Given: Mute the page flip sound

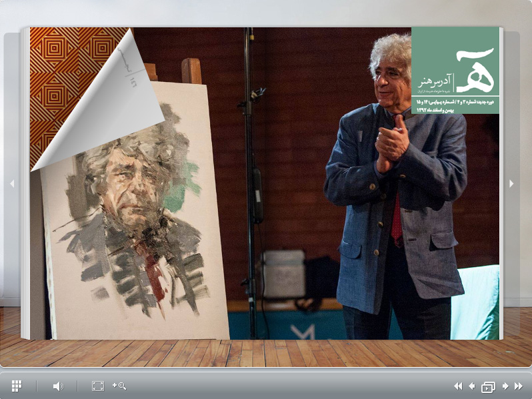Looking at the screenshot, I should [58, 386].
